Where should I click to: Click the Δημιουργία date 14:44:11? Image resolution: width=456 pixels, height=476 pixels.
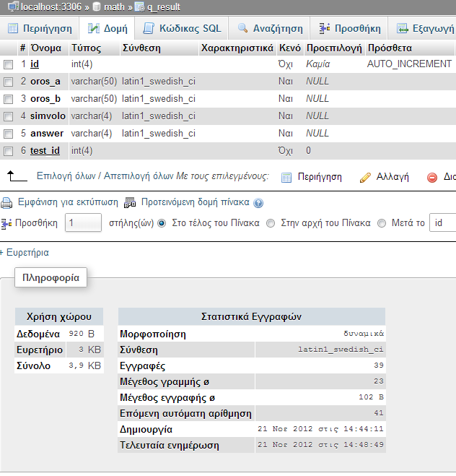click(320, 429)
